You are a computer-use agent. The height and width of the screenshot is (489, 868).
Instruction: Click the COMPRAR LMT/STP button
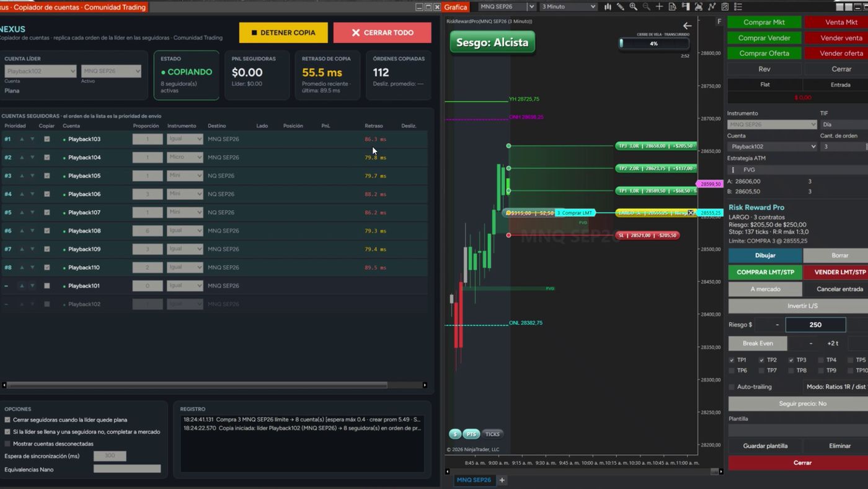point(765,272)
